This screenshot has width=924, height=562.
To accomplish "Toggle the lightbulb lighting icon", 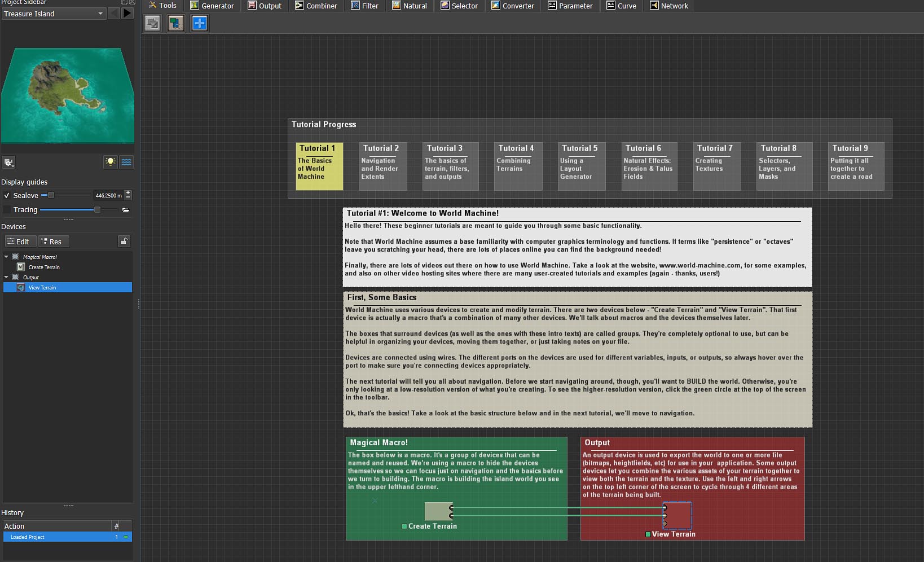I will 111,162.
